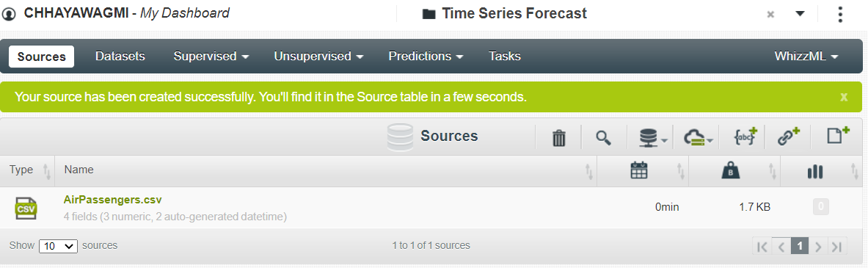The width and height of the screenshot is (868, 268).
Task: Expand the Supervised menu
Action: click(211, 56)
